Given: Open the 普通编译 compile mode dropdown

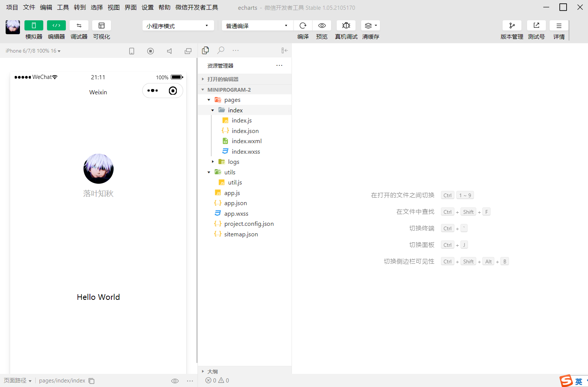Looking at the screenshot, I should pos(257,25).
